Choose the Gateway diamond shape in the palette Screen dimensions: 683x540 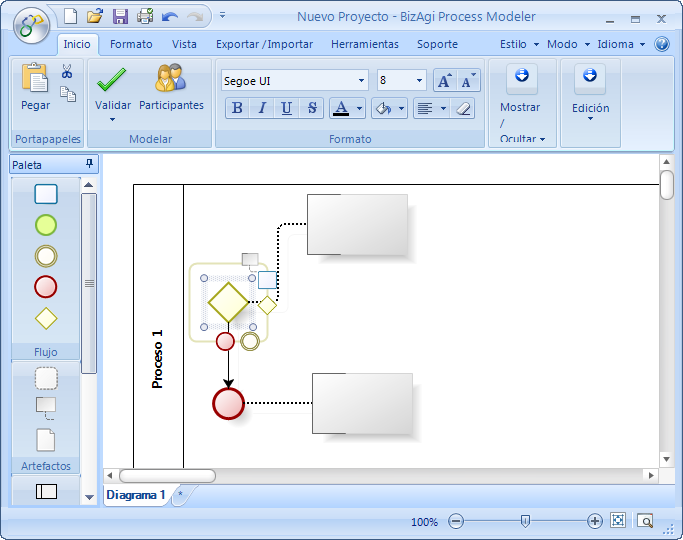(46, 319)
